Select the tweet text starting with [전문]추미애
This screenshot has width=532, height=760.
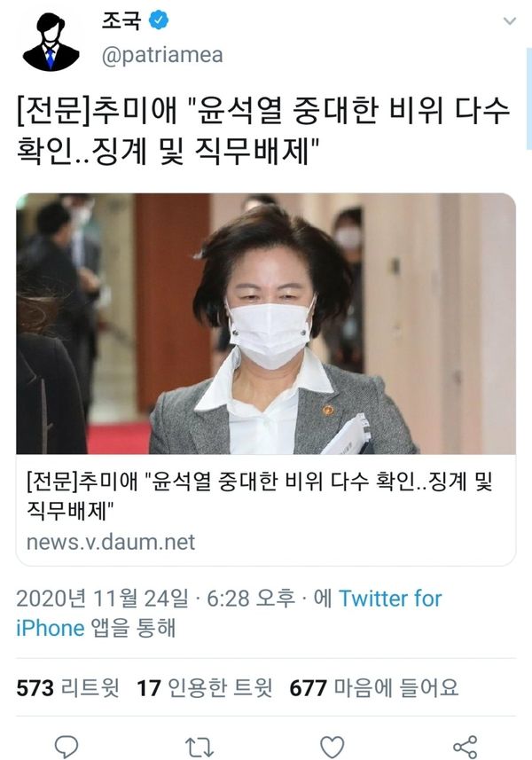click(263, 131)
